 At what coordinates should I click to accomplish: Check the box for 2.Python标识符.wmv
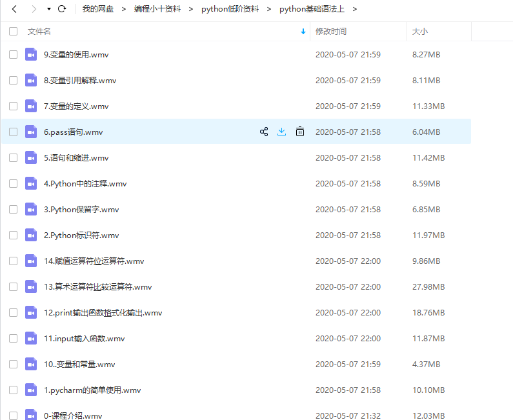tap(13, 235)
